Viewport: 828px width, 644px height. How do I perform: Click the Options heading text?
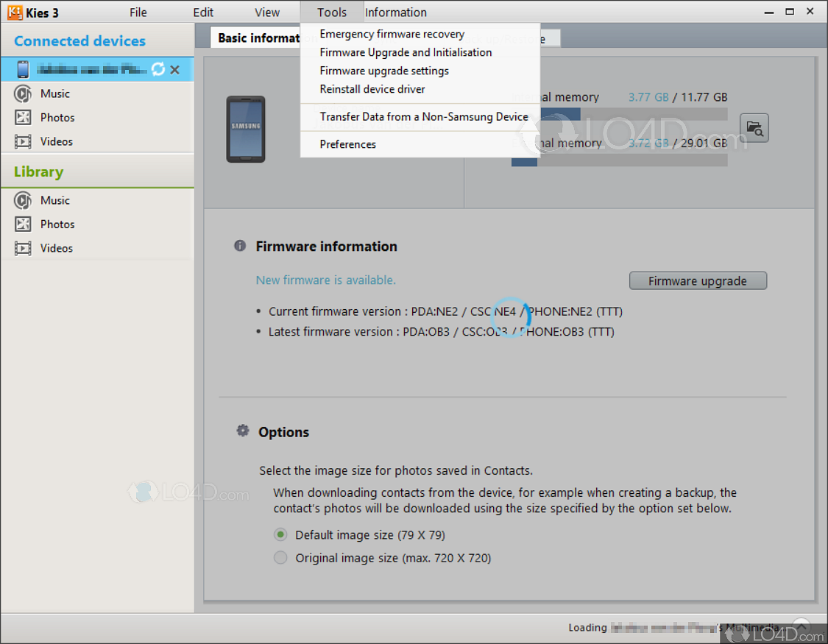coord(283,432)
